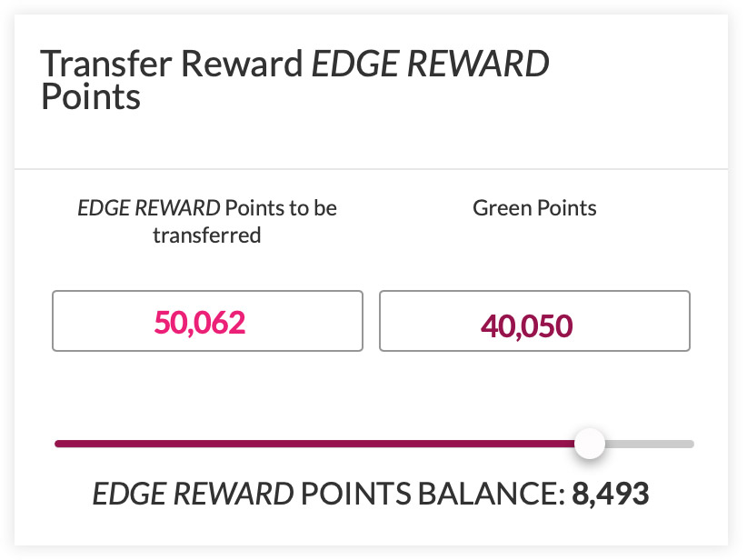Click gray unfilled slider segment beyond handle
The height and width of the screenshot is (560, 747).
(x=649, y=444)
